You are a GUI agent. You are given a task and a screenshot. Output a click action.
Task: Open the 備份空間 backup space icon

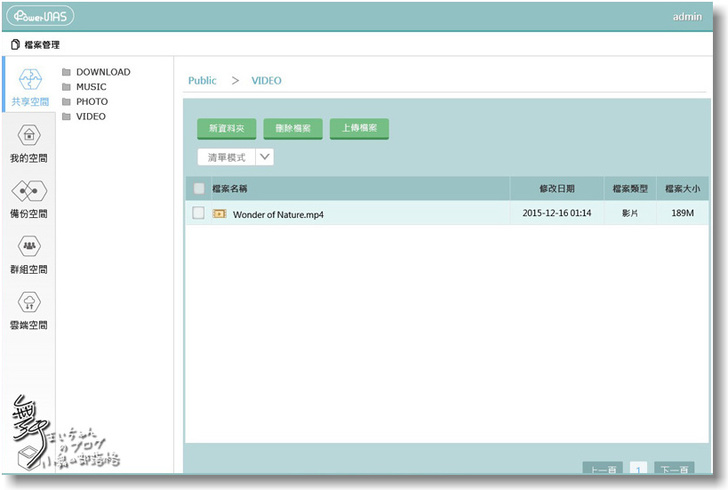[29, 191]
